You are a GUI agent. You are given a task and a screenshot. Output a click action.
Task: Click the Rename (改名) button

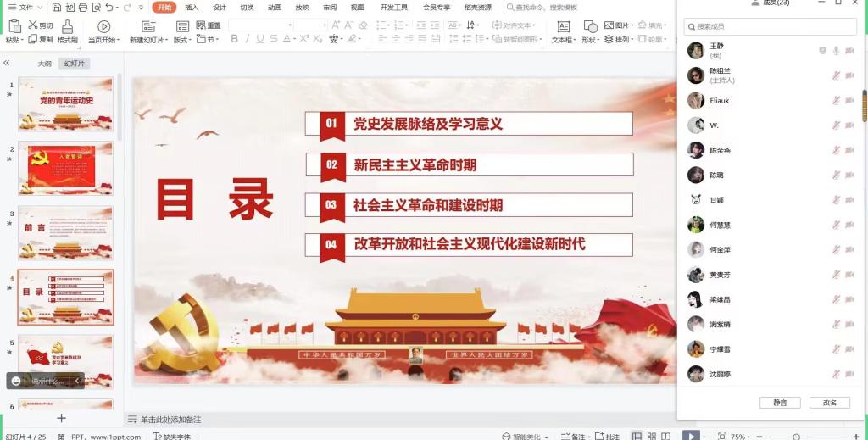pos(829,403)
